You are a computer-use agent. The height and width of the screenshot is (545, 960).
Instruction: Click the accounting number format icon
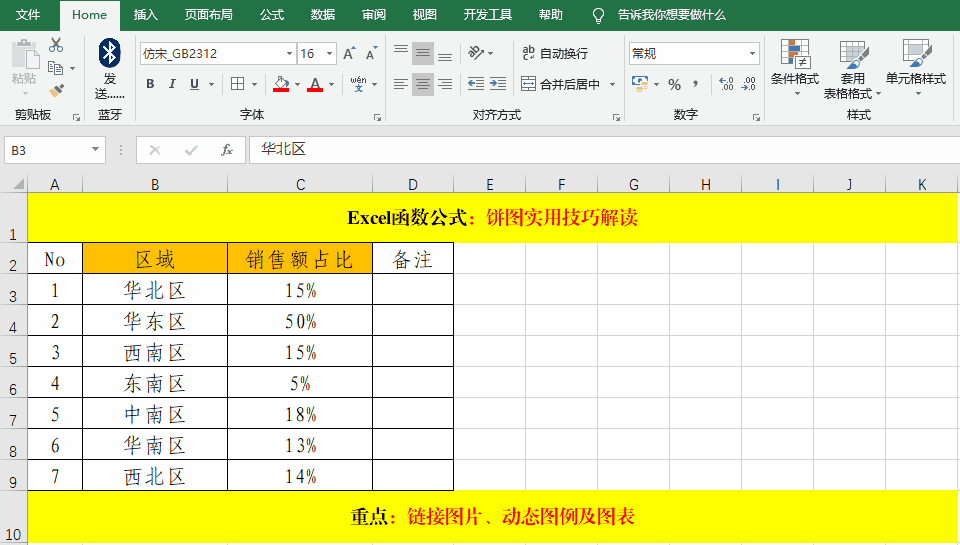coord(640,84)
